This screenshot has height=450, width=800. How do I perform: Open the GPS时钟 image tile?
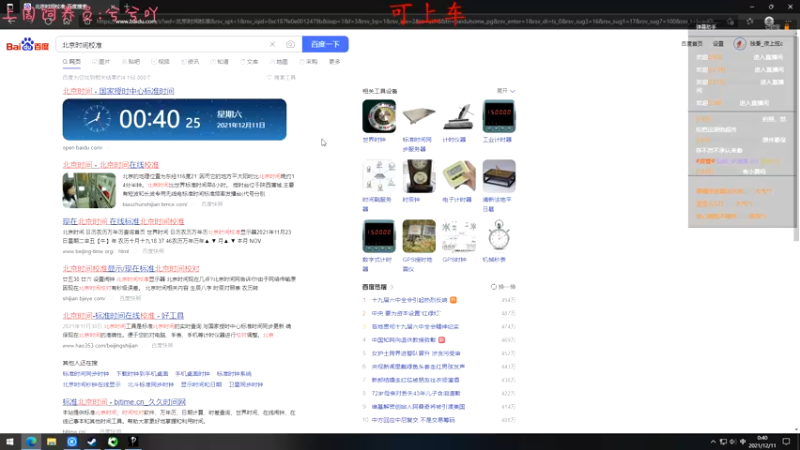[459, 236]
